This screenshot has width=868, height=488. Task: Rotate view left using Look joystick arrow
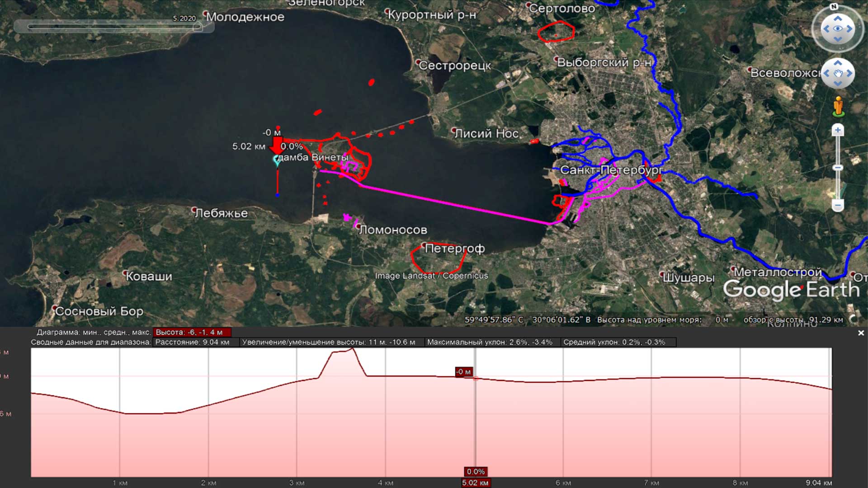(x=826, y=29)
